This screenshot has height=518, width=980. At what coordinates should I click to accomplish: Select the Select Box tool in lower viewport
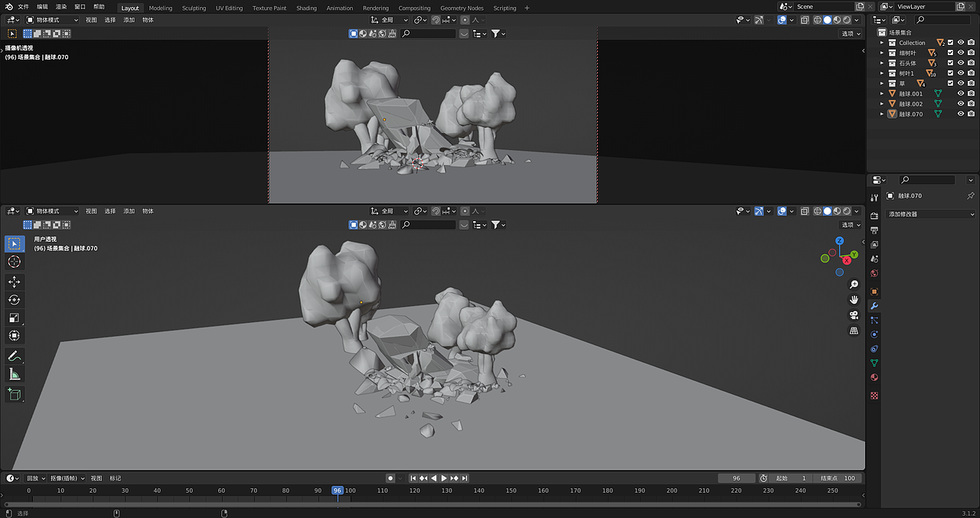tap(15, 244)
